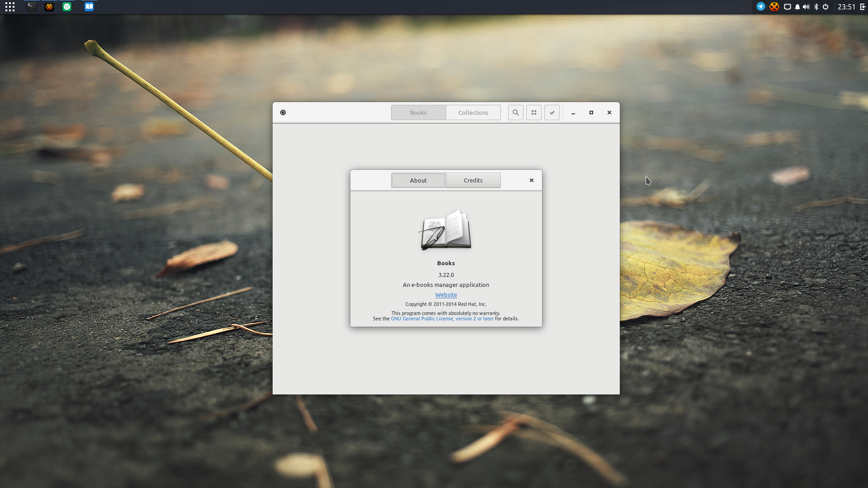868x488 pixels.
Task: Click the version number 3.22.0
Action: [446, 275]
